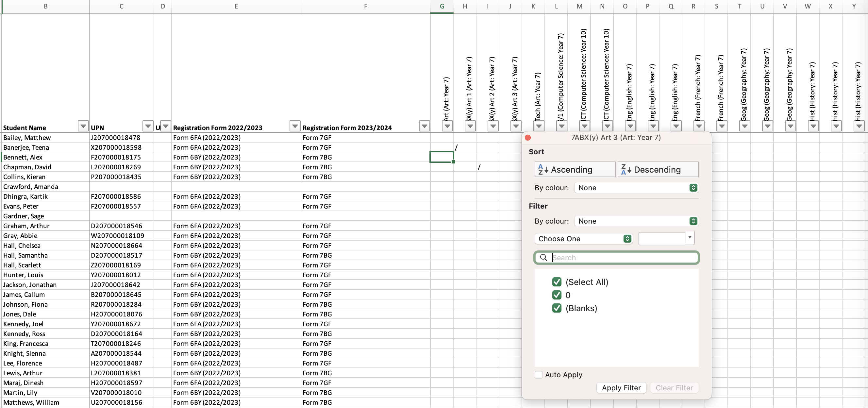Image resolution: width=868 pixels, height=408 pixels.
Task: Uncheck the 0 value checkbox
Action: [557, 295]
